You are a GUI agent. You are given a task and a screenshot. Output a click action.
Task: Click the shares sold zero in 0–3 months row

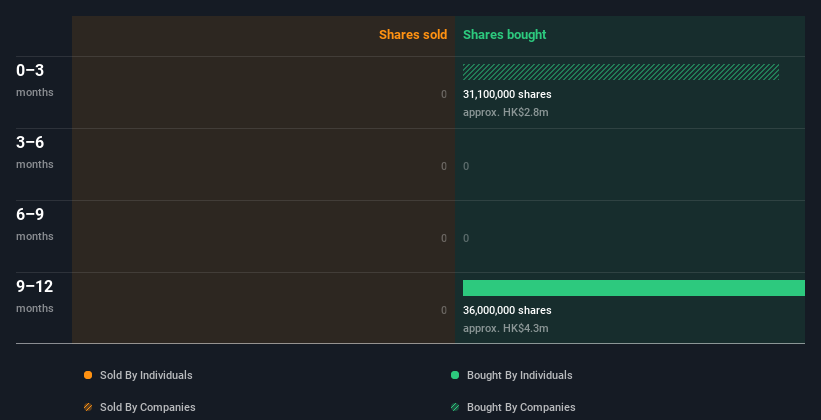(444, 94)
